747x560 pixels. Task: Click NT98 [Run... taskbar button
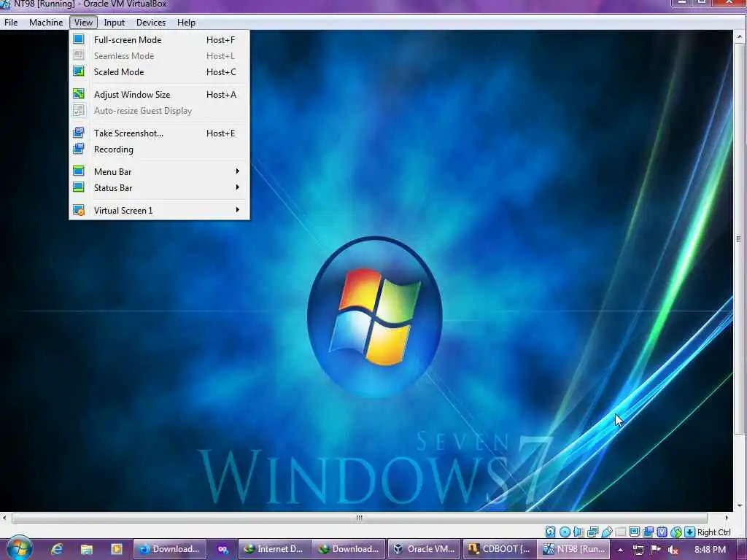(x=574, y=549)
